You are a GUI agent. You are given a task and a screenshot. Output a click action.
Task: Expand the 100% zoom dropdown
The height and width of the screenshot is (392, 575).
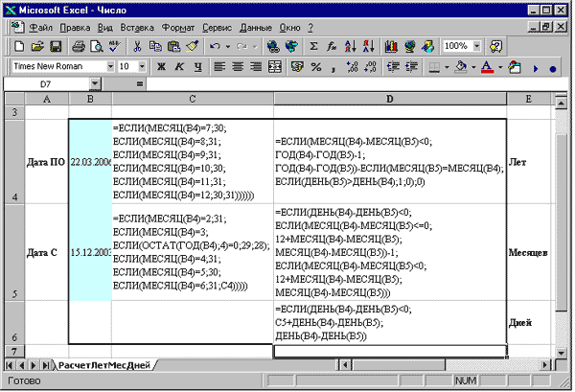[476, 46]
